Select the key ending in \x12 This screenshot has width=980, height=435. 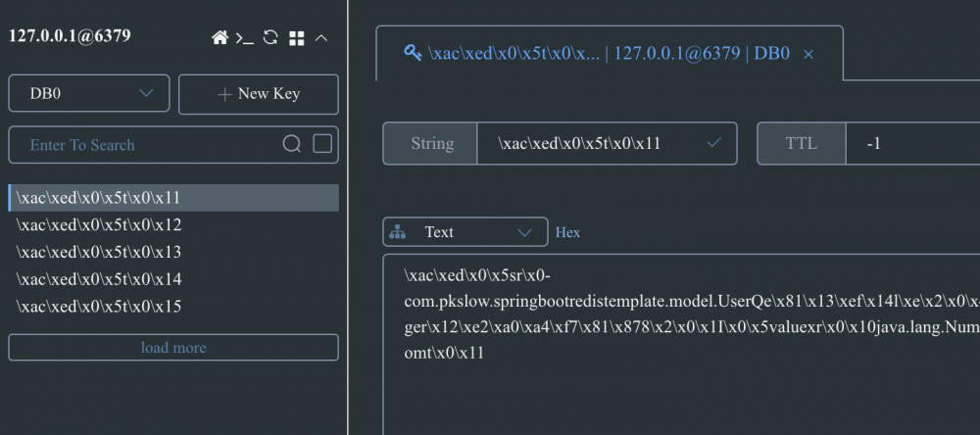(x=99, y=225)
